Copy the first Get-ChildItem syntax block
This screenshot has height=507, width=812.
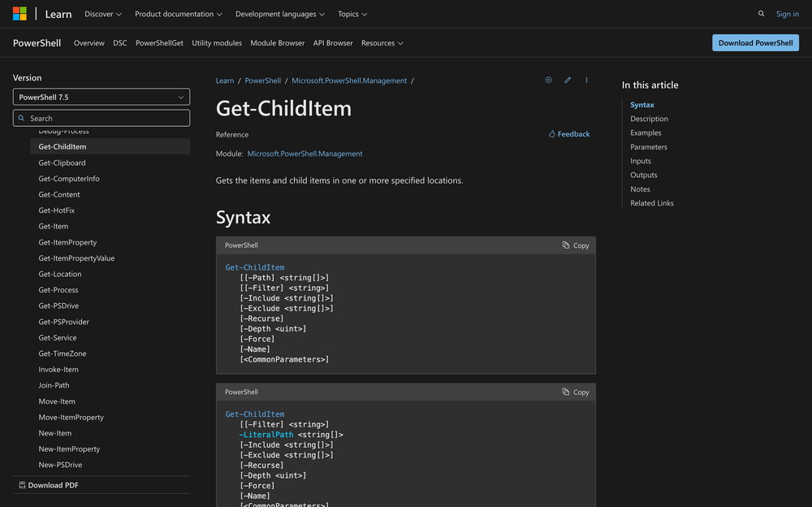pos(575,245)
